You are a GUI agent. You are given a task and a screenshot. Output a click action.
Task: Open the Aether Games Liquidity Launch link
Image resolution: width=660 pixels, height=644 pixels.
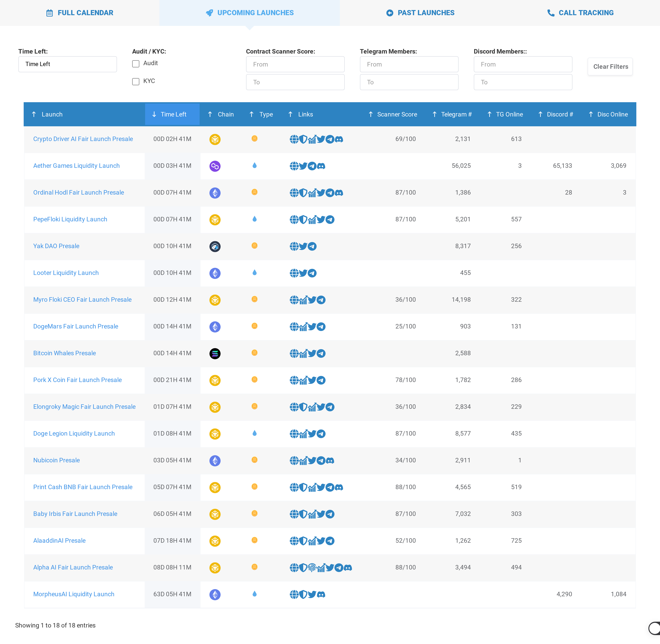[x=77, y=166]
